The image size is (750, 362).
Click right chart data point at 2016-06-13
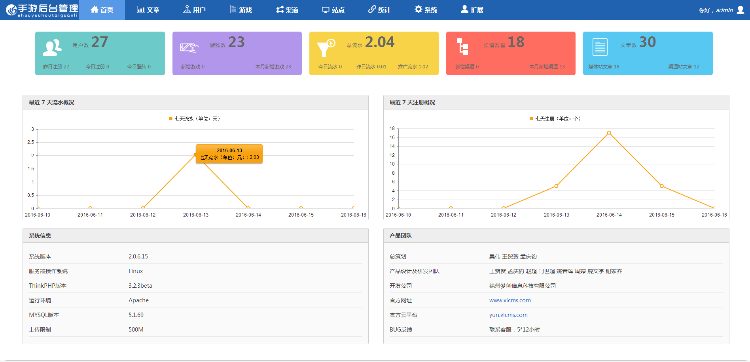[556, 186]
